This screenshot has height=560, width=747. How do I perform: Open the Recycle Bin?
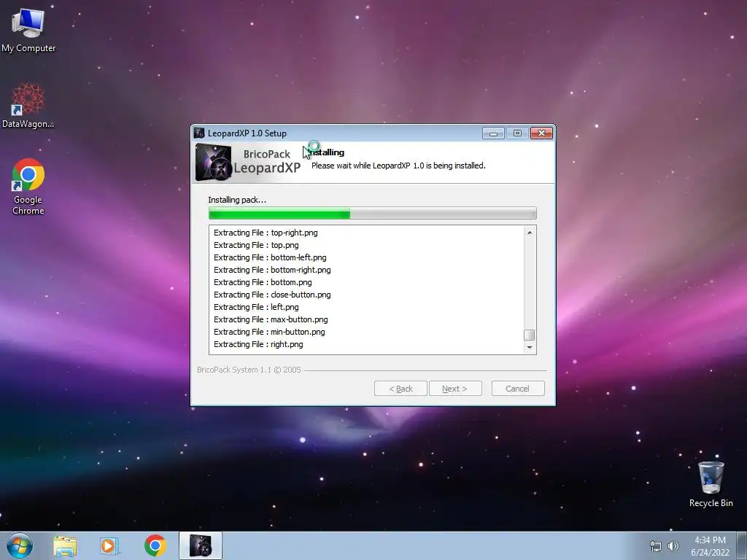pos(711,484)
